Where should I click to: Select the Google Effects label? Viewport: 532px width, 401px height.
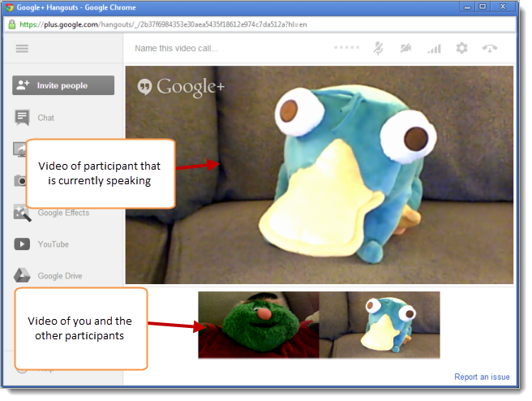[63, 213]
